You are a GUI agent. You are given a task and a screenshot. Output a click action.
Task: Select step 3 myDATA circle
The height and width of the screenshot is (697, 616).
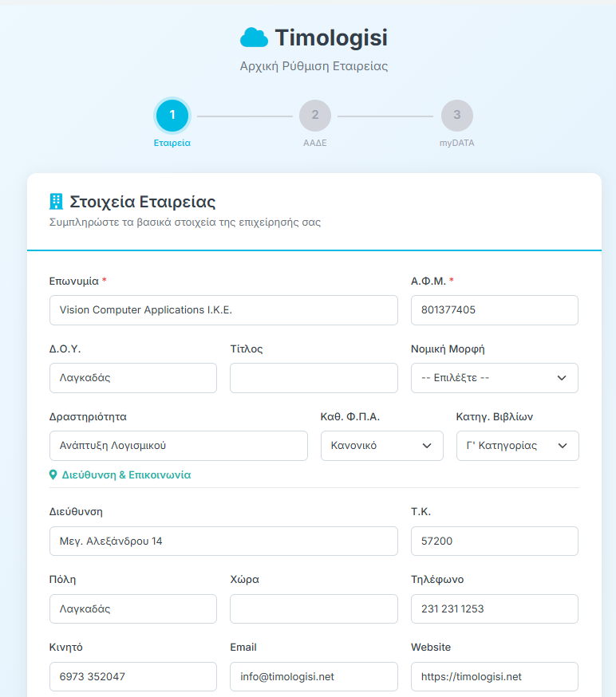tap(456, 116)
